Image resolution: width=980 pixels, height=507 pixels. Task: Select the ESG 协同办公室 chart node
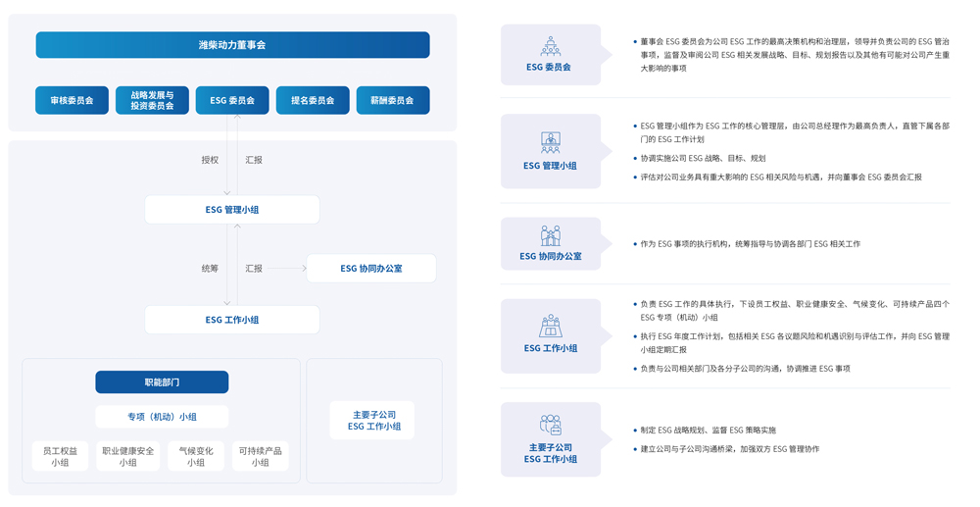[x=371, y=269]
